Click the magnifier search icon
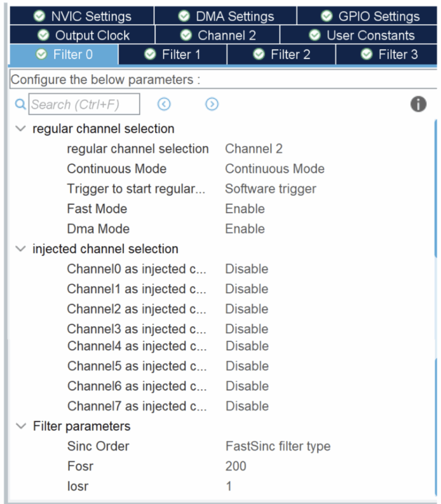441x504 pixels. [21, 104]
